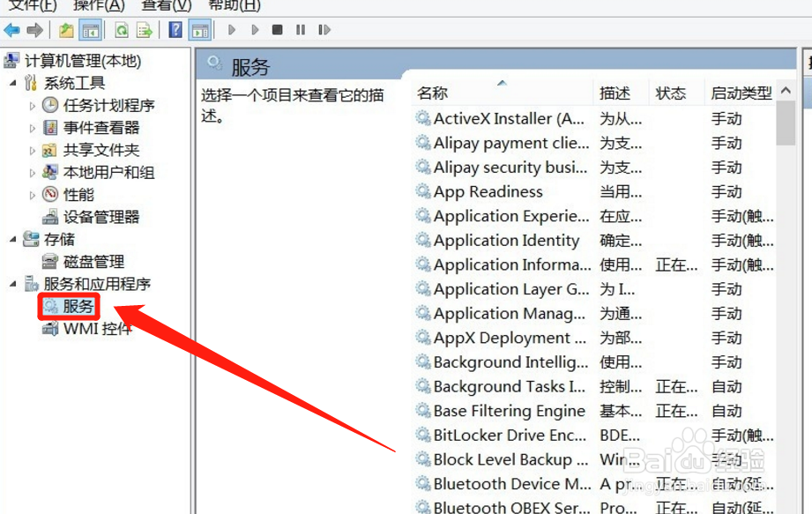Click the Restart Service icon
This screenshot has width=812, height=514.
[324, 29]
